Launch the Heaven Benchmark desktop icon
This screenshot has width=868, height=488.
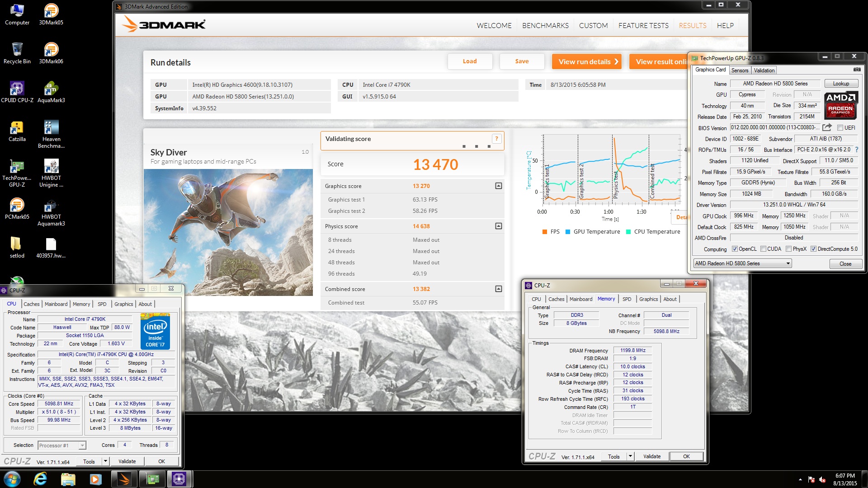coord(51,134)
